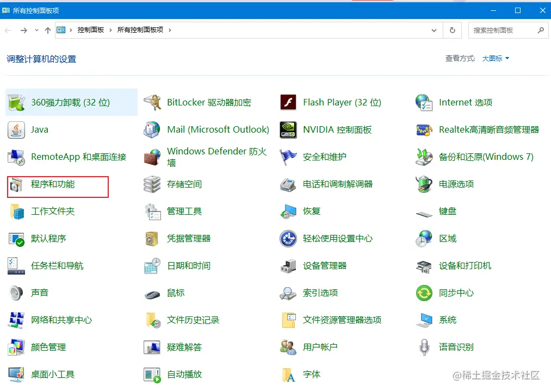The height and width of the screenshot is (392, 551).
Task: Click the BitLocker 驱动器加密 key icon
Action: click(152, 103)
